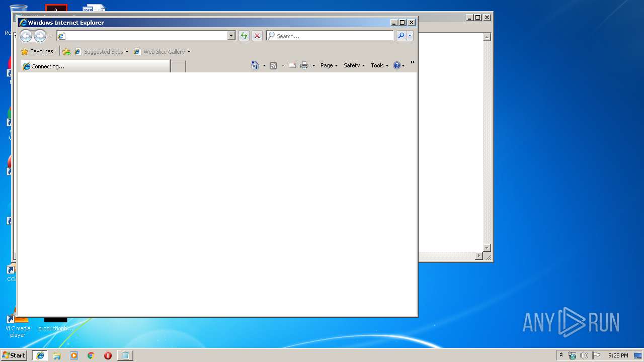The height and width of the screenshot is (362, 644).
Task: Open the Suggested Sites link
Action: pyautogui.click(x=99, y=51)
